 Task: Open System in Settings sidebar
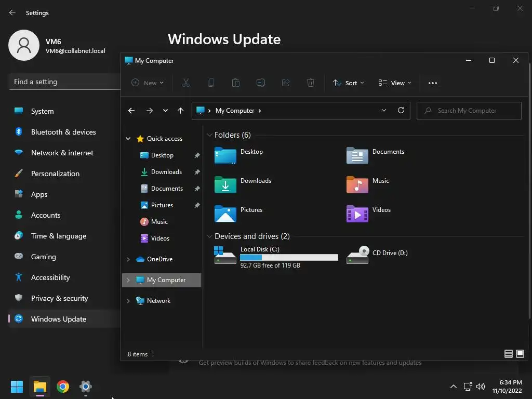pos(64,111)
